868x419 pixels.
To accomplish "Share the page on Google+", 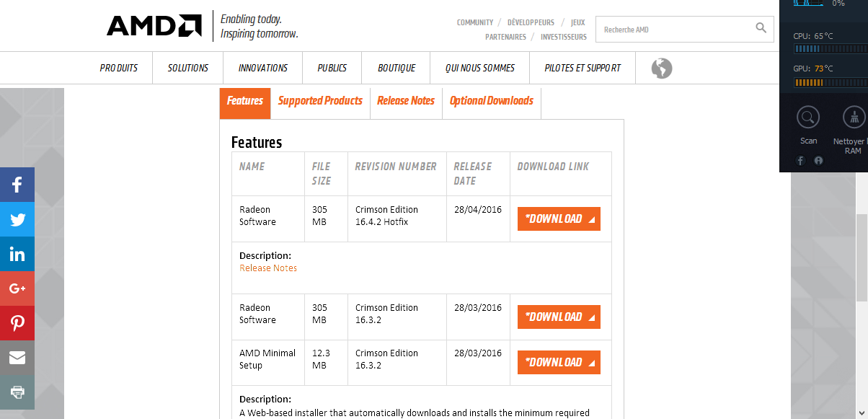I will (17, 288).
